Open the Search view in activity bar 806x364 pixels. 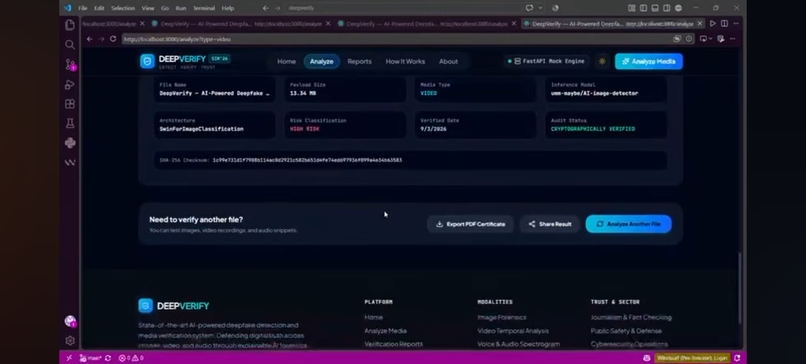click(70, 45)
